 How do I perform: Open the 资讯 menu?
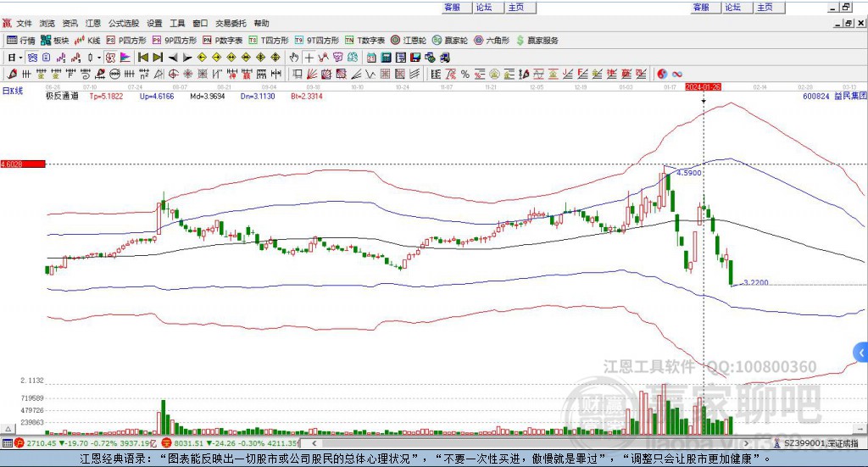point(70,23)
